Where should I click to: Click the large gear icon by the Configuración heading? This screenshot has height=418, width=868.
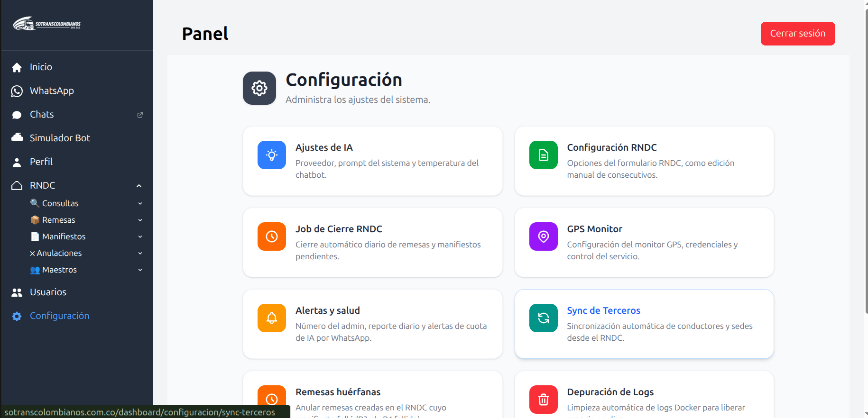point(259,88)
